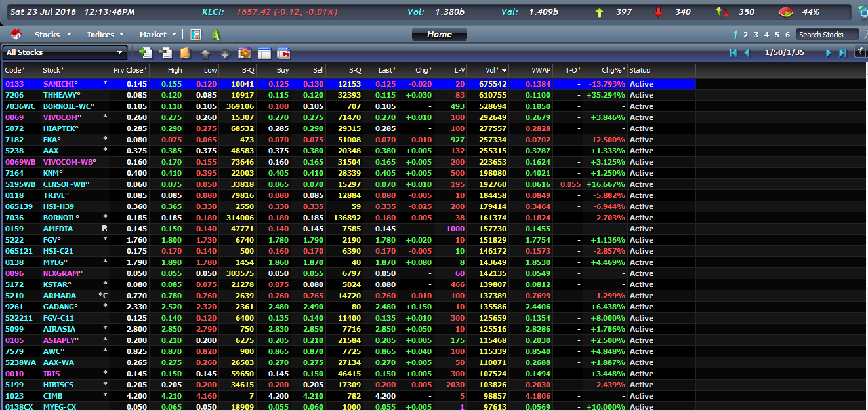Switch to workspace page 2
Screen dimensions: 868x411
(746, 35)
